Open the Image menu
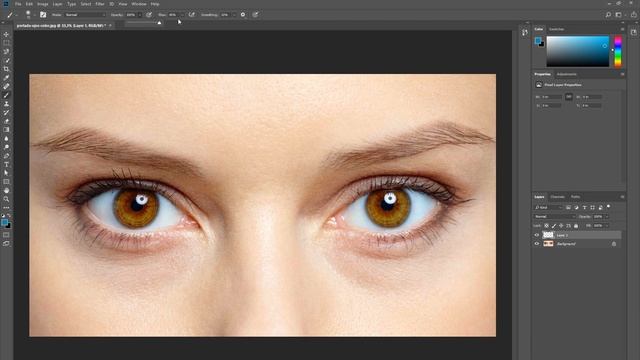Viewport: 640px width, 360px height. click(x=42, y=4)
